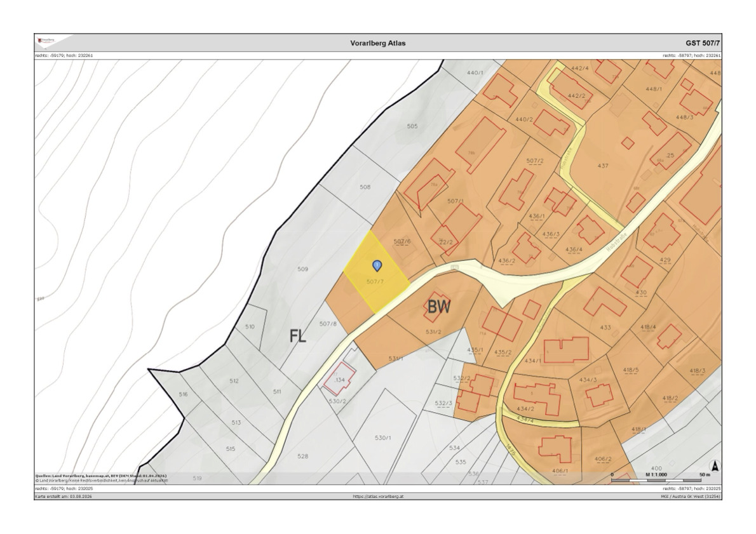Viewport: 756px width, 534px height.
Task: Click the blue location pin marker
Action: pos(377,265)
